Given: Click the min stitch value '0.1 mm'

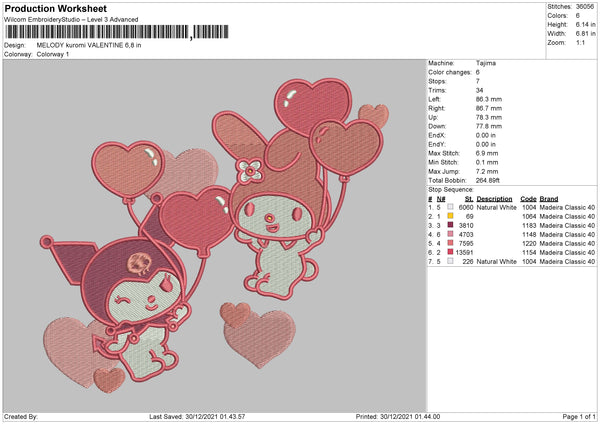Looking at the screenshot, I should coord(487,162).
